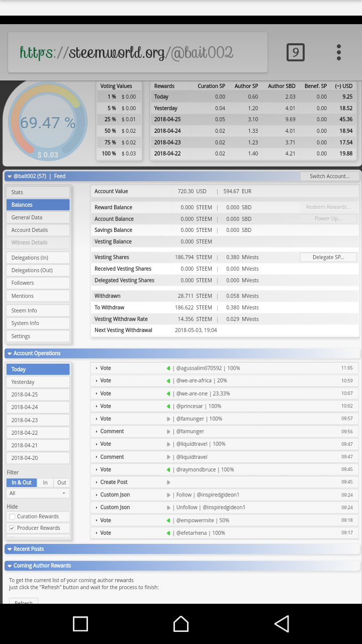This screenshot has width=362, height=644.
Task: Open the Followers tab
Action: tap(38, 283)
